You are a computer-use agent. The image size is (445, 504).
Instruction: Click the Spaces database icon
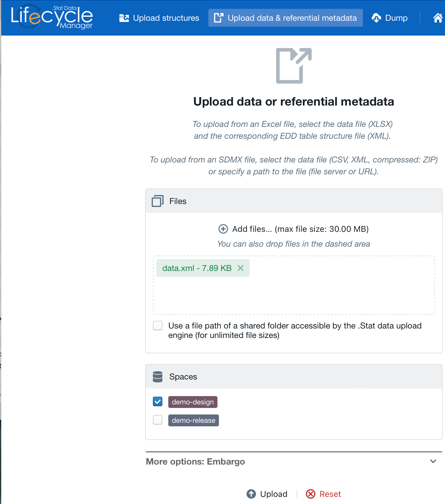[x=158, y=377]
